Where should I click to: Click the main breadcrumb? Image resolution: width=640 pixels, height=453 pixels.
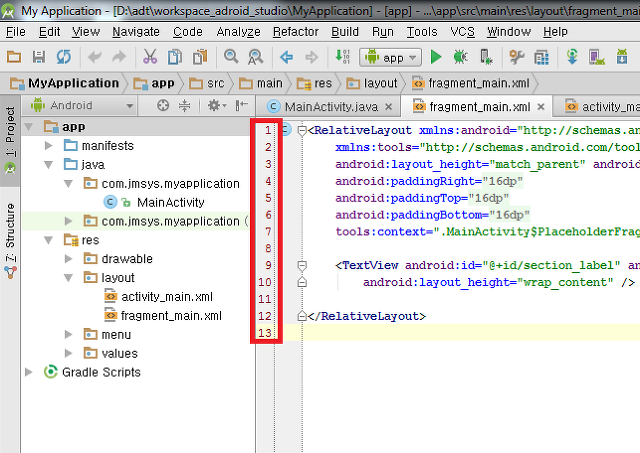261,83
